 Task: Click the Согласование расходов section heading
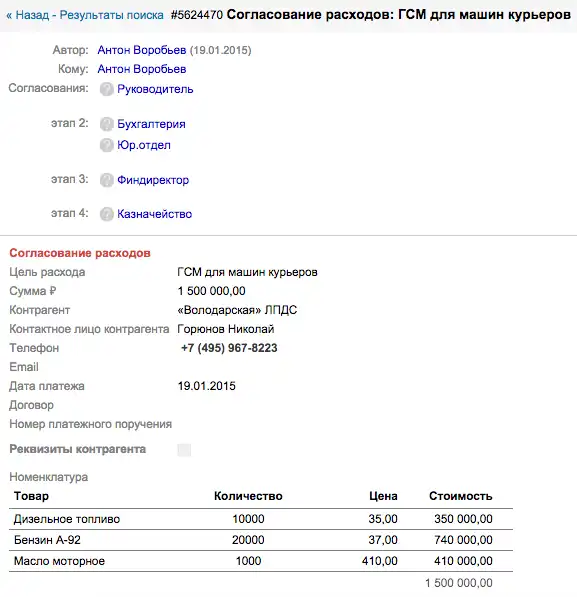click(x=80, y=253)
